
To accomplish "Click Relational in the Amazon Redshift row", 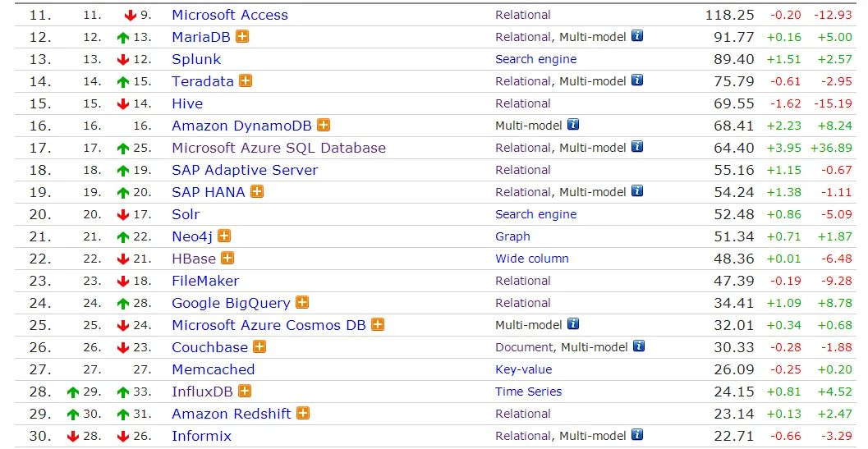I will coord(523,414).
